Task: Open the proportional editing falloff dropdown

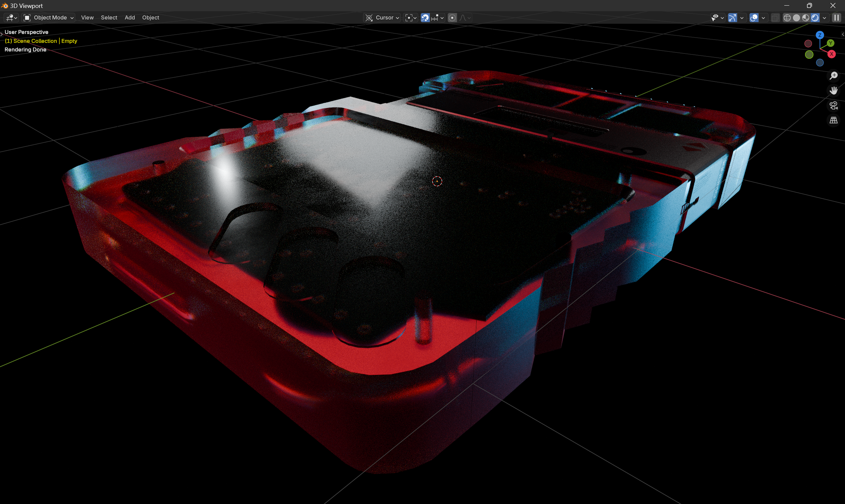Action: click(x=465, y=18)
